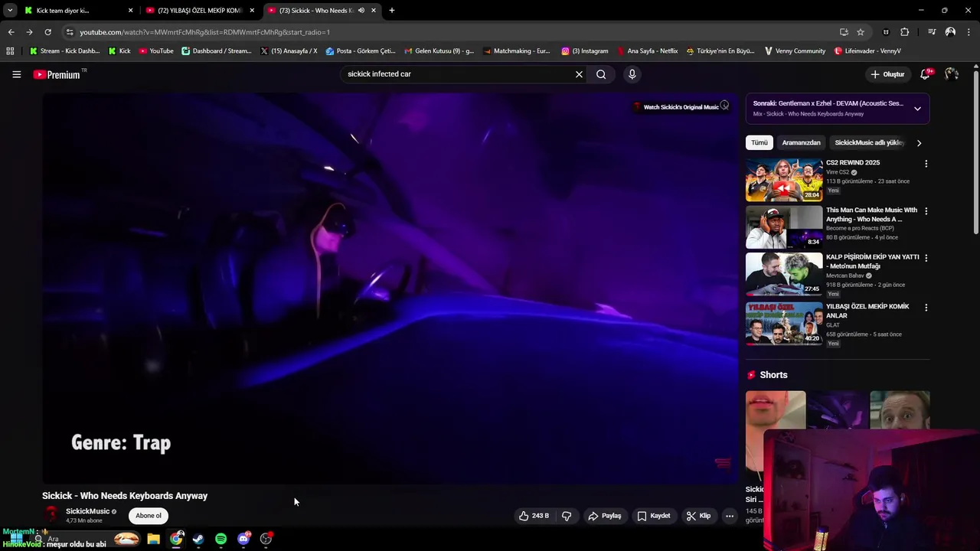Screen dimensions: 980x551
Task: Open the Oluştur create menu
Action: (x=887, y=74)
